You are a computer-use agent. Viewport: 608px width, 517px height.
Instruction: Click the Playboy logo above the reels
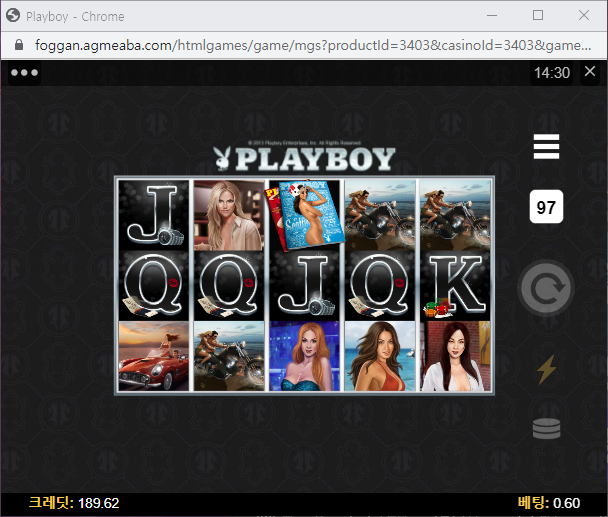(305, 159)
